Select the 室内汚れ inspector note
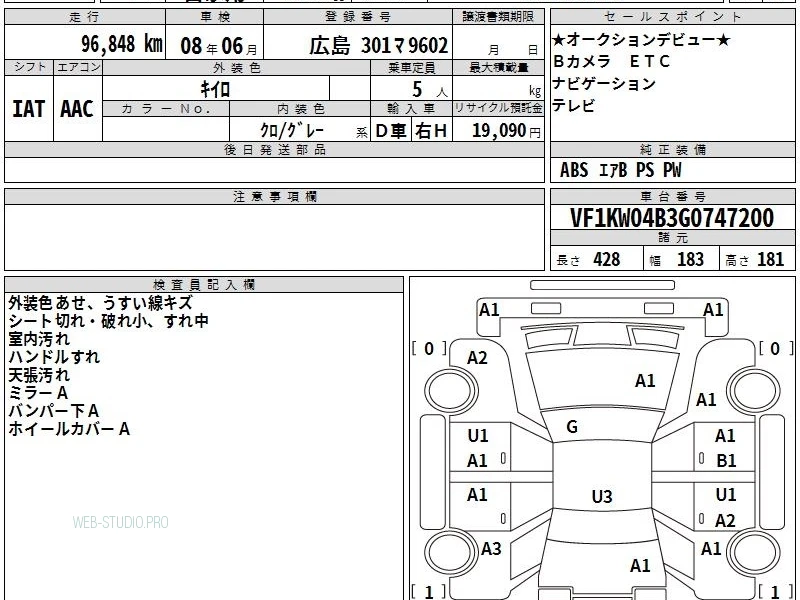The height and width of the screenshot is (600, 800). click(x=39, y=339)
